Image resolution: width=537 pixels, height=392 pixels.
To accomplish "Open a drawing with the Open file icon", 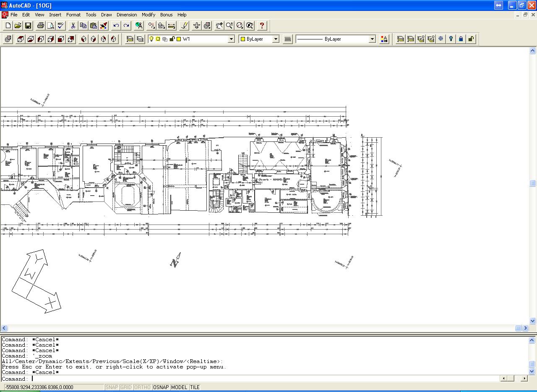I will click(x=18, y=26).
